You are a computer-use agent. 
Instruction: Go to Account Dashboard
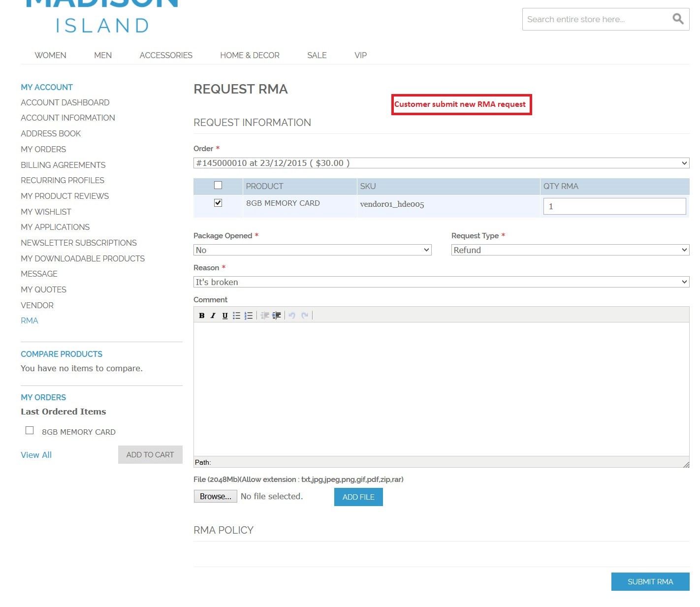65,102
